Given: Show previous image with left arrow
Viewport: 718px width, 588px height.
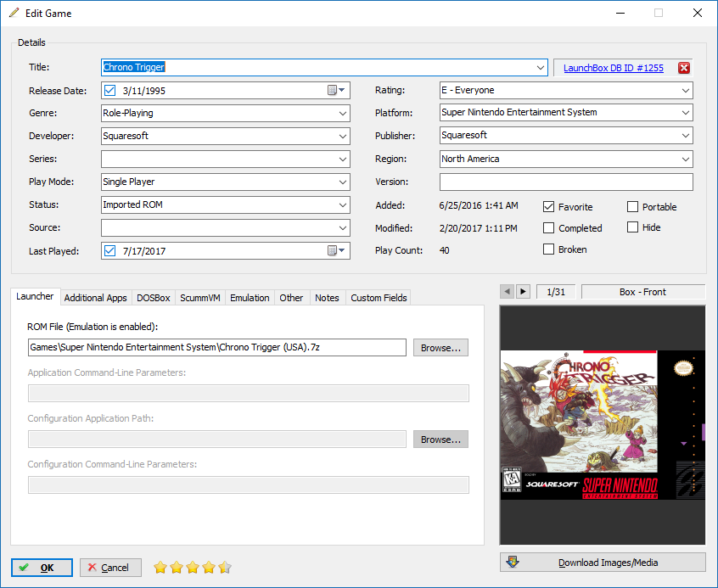Looking at the screenshot, I should tap(507, 291).
